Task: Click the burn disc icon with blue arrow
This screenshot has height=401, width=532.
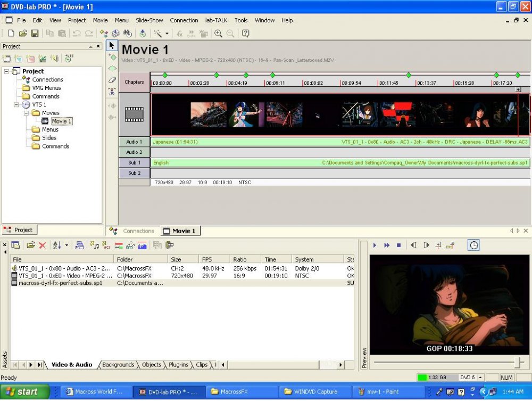Action: coord(143,33)
